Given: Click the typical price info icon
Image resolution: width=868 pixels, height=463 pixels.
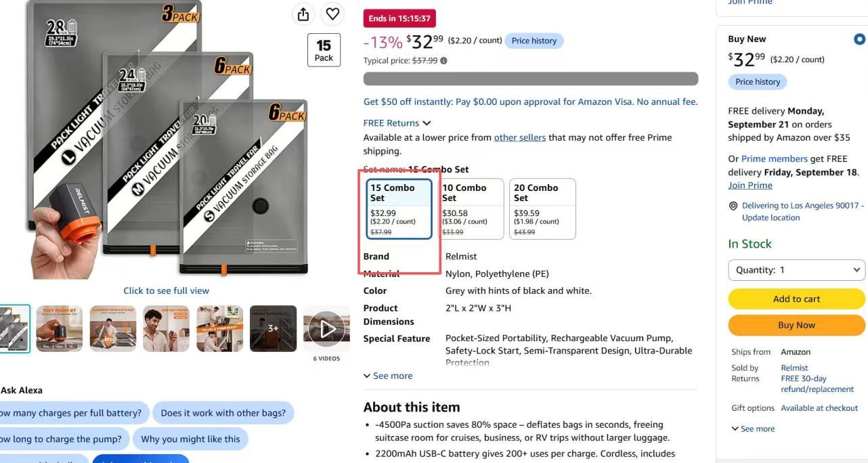Looking at the screenshot, I should tap(443, 61).
